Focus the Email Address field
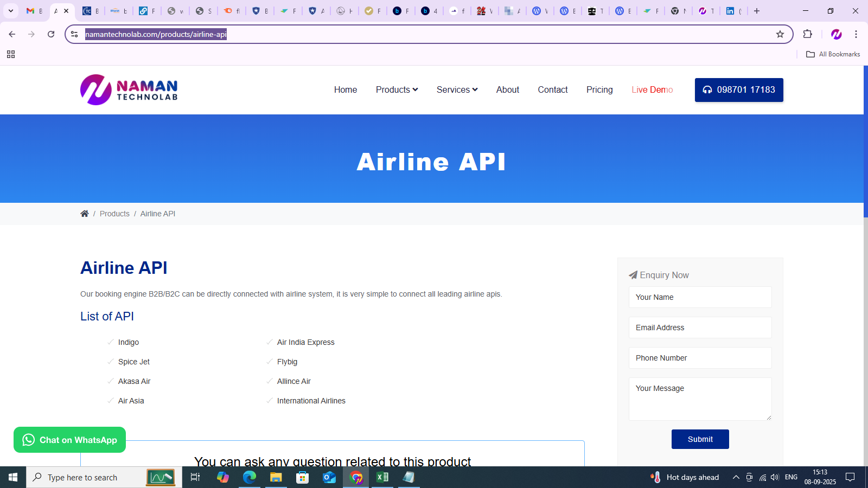 coord(700,328)
